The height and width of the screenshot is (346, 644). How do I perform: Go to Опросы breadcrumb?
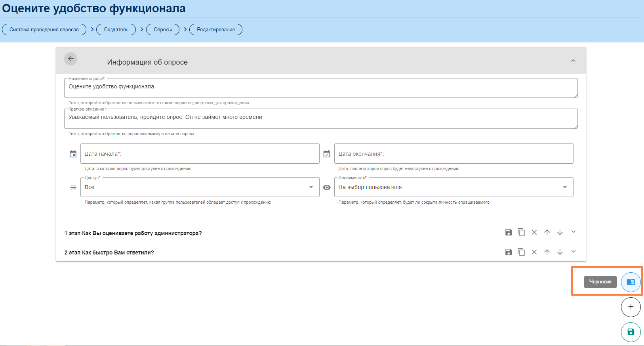tap(163, 30)
